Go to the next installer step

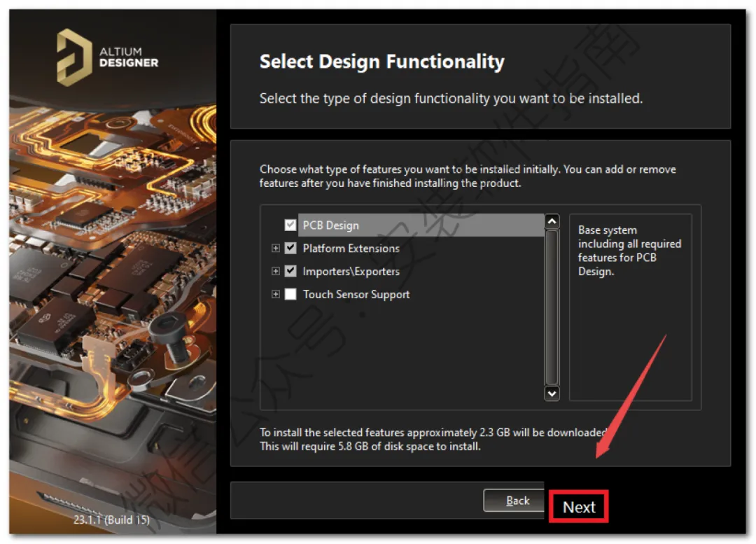tap(579, 507)
